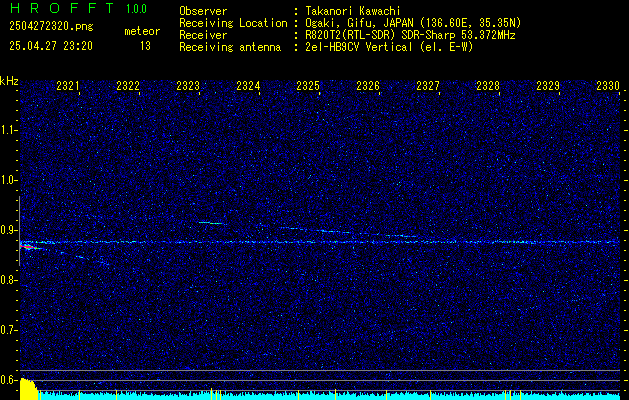
Task: Click the 'Receiving Location' label
Action: tap(233, 23)
